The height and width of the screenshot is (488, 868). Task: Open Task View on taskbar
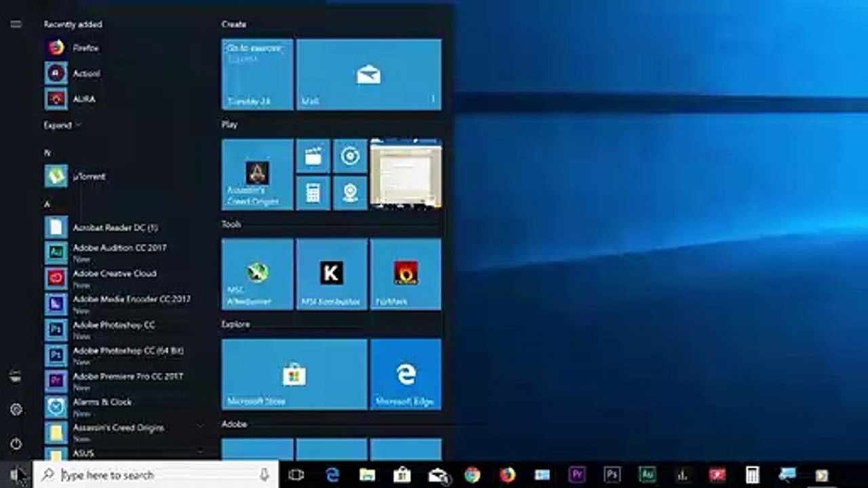(296, 475)
